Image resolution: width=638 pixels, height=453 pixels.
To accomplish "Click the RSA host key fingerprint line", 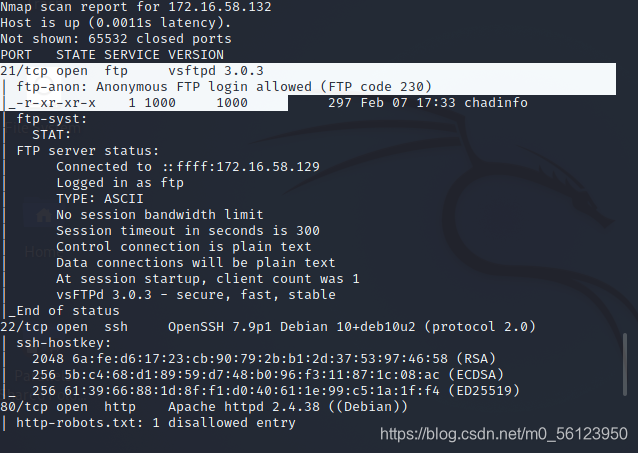I will 264,359.
